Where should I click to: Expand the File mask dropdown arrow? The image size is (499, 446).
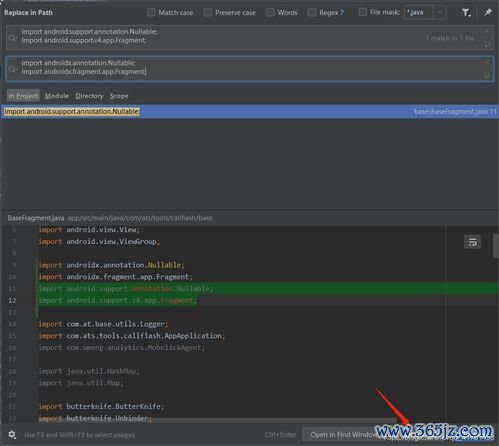[439, 13]
